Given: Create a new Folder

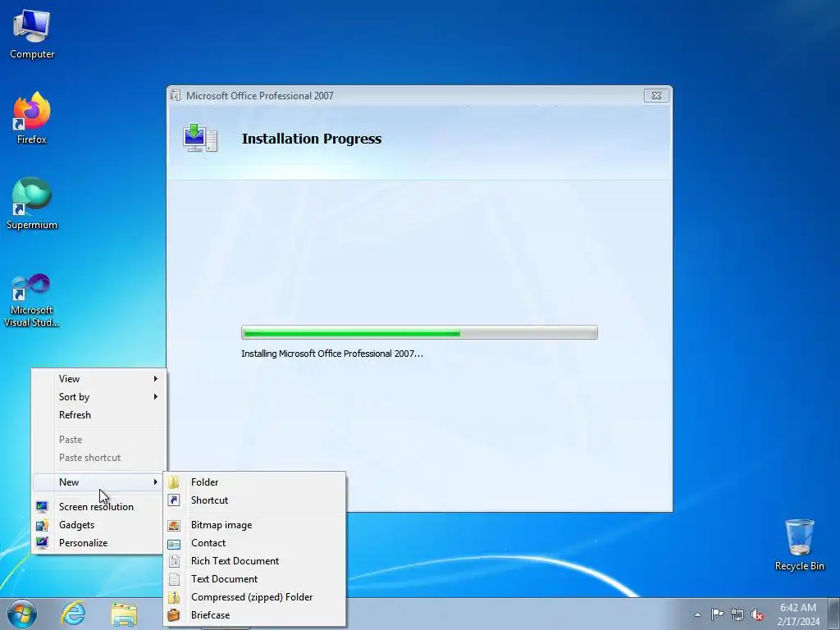Looking at the screenshot, I should 254,482.
